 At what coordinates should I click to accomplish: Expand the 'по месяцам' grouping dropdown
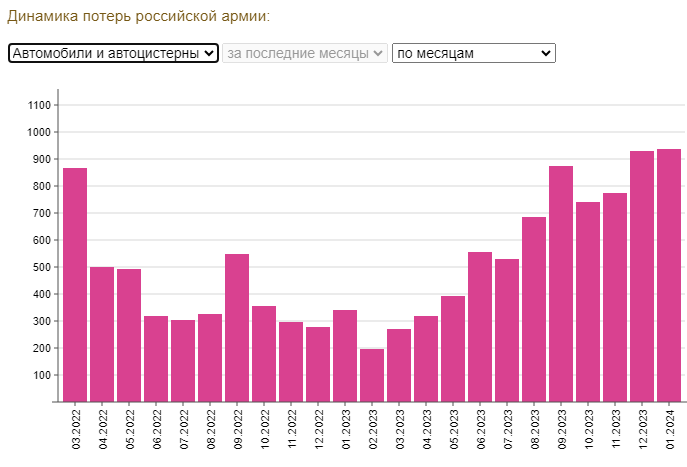click(473, 53)
